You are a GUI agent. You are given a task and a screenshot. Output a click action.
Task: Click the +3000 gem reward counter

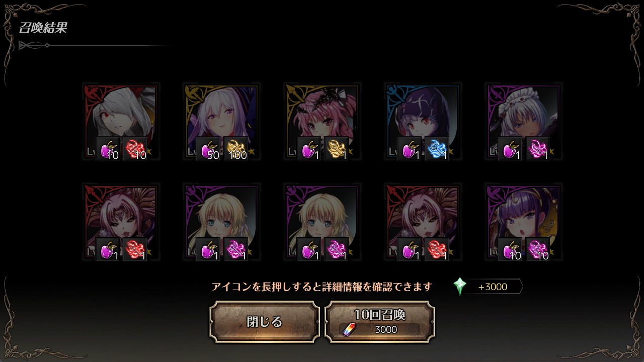[x=493, y=287]
